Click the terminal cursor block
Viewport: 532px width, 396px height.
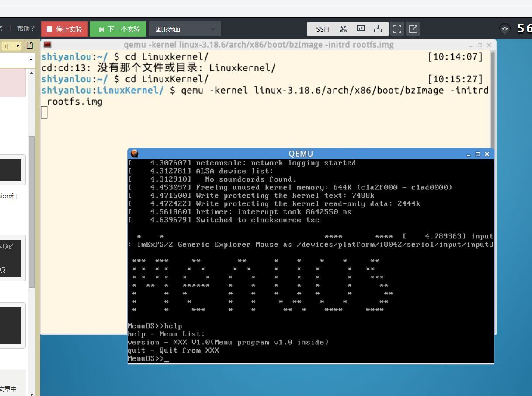[x=44, y=113]
